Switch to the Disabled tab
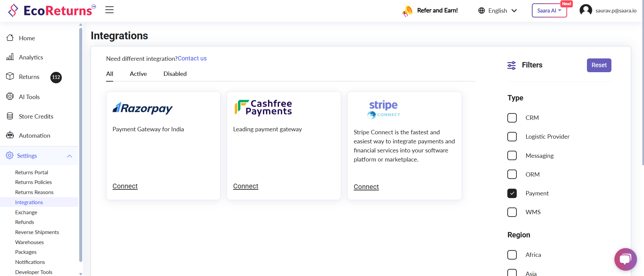644x276 pixels. pyautogui.click(x=175, y=74)
